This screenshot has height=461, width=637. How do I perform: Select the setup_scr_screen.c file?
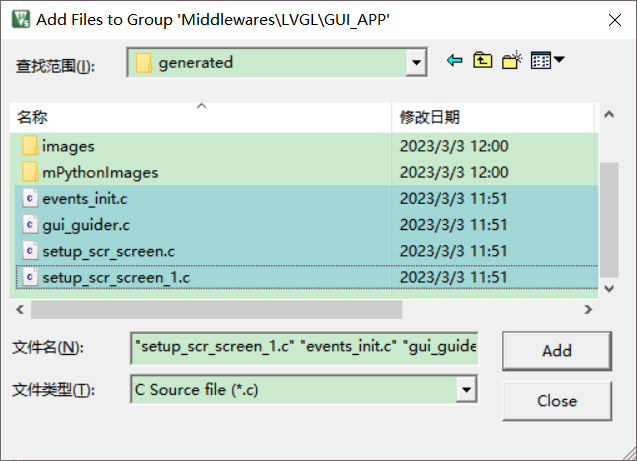(x=108, y=252)
